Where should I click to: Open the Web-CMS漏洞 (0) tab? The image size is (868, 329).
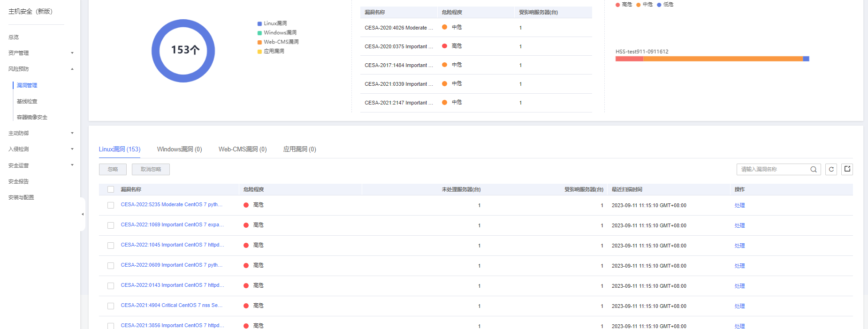point(242,149)
